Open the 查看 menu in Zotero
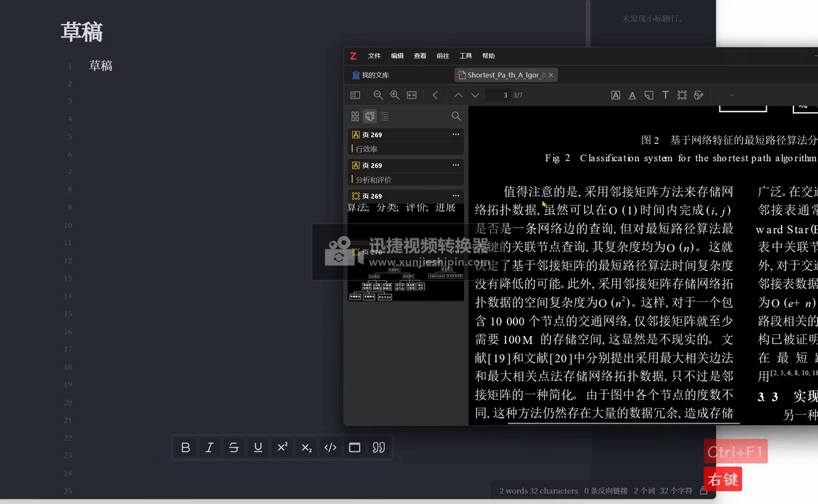The width and height of the screenshot is (818, 504). coord(420,56)
